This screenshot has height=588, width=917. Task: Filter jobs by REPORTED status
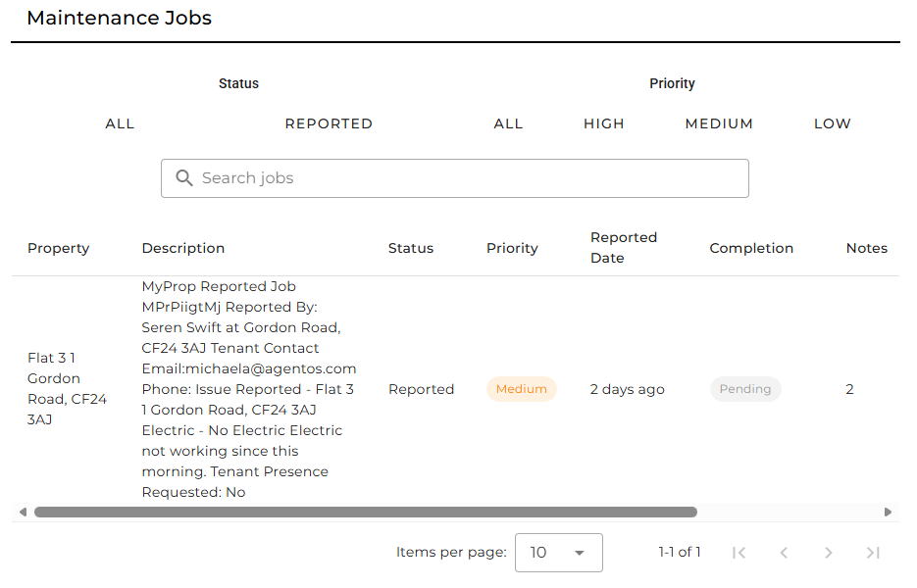coord(329,123)
